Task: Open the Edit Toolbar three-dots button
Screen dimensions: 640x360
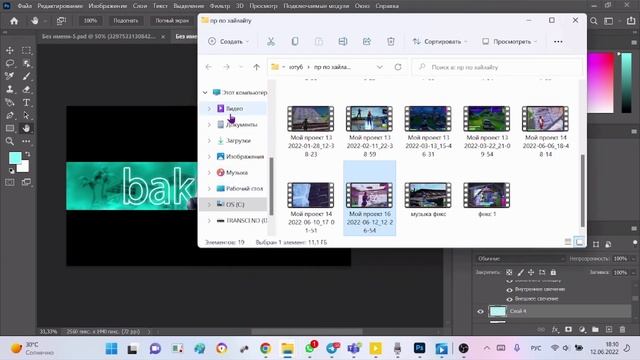Action: click(26, 141)
